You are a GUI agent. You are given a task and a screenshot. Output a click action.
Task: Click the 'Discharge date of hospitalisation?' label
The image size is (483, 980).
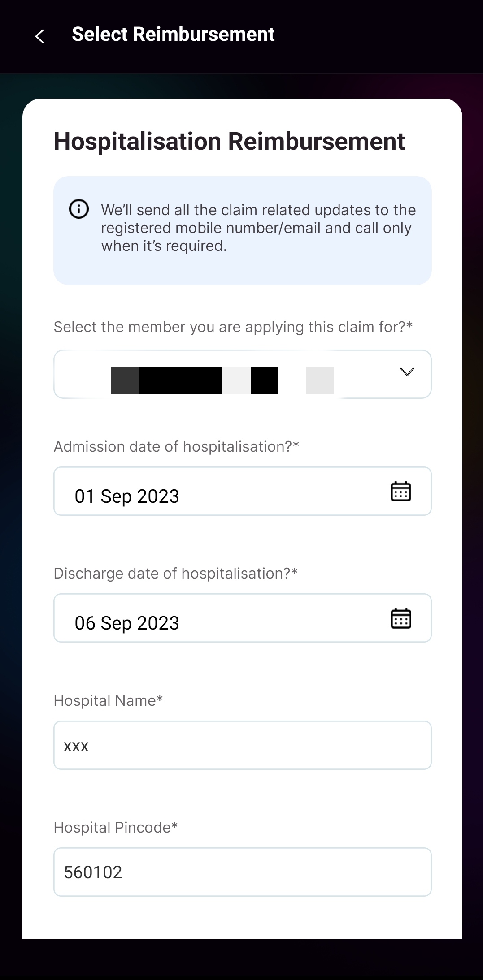click(175, 574)
